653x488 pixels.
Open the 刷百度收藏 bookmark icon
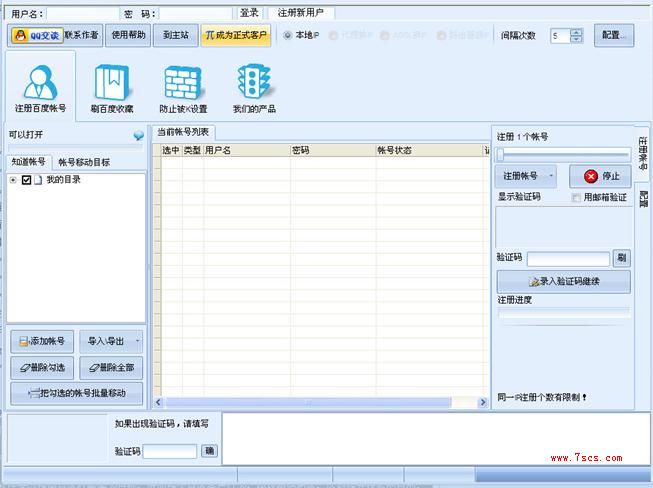tap(111, 86)
